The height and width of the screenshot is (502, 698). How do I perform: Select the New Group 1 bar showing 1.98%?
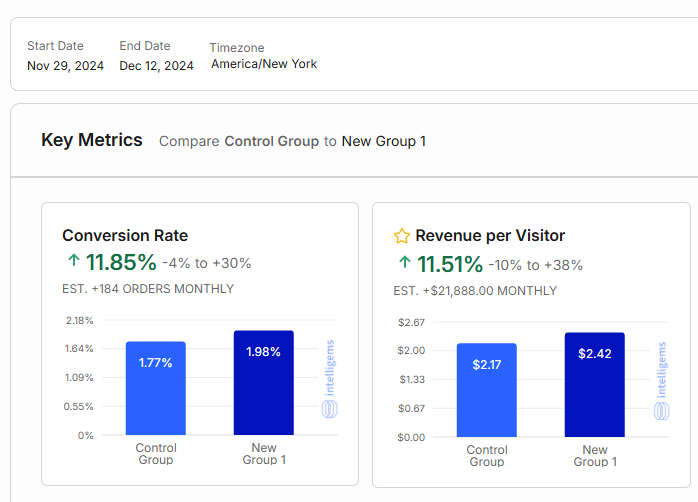(x=264, y=383)
